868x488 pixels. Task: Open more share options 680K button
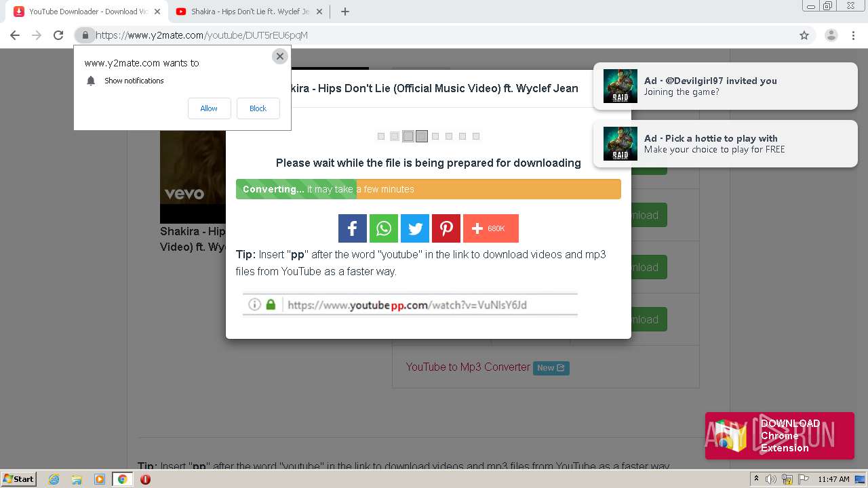(x=491, y=228)
